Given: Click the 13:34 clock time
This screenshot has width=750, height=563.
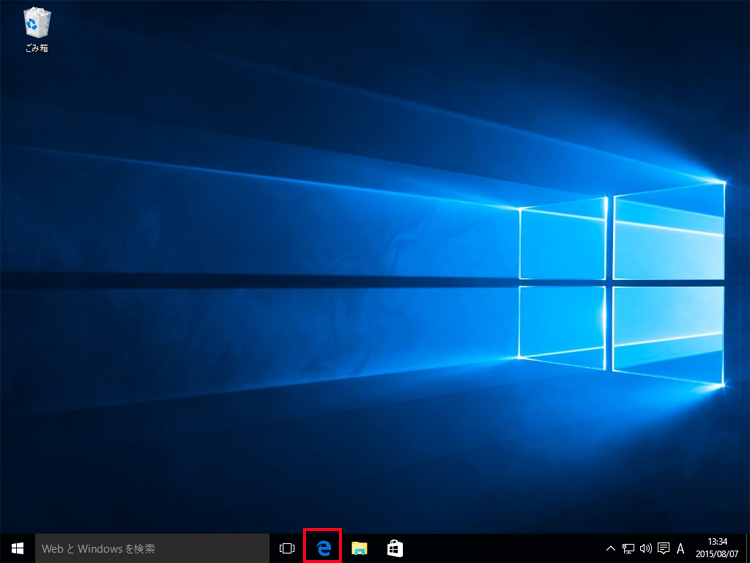Looking at the screenshot, I should [717, 541].
